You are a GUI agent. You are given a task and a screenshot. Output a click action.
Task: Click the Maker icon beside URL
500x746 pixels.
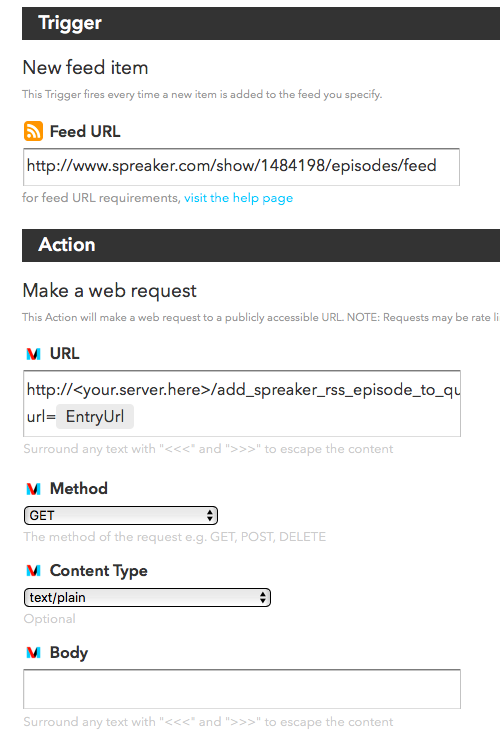(33, 354)
